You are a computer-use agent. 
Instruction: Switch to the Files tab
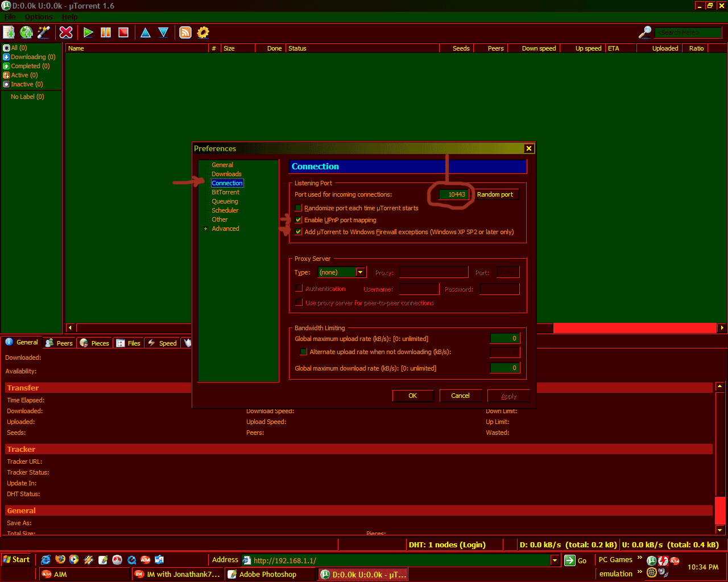click(x=129, y=343)
